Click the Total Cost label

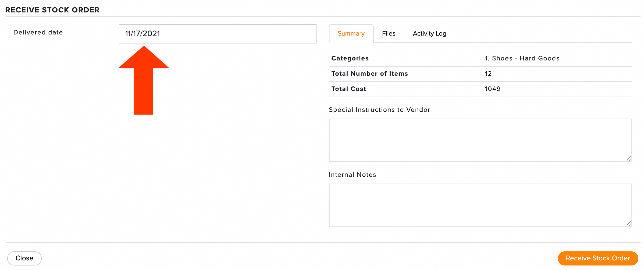349,89
